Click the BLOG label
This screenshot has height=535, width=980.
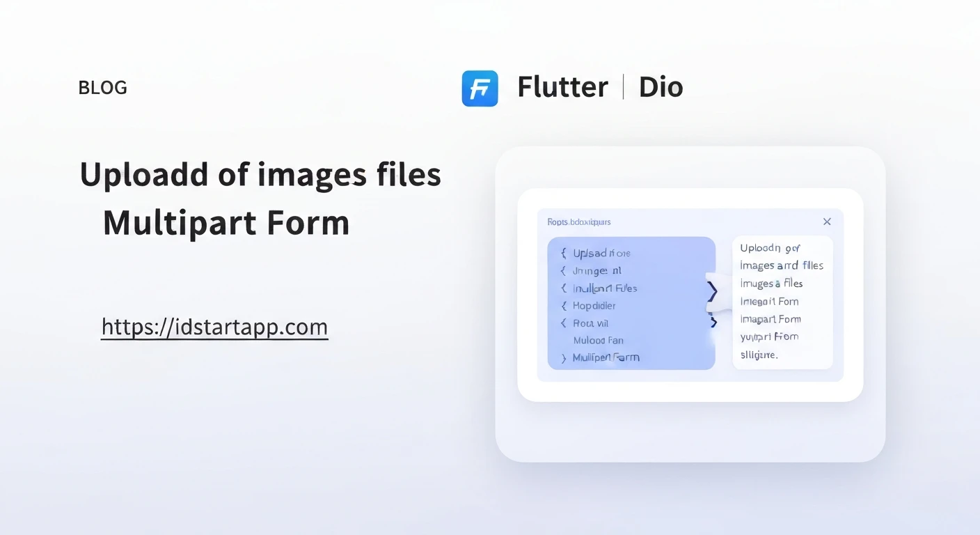pyautogui.click(x=102, y=88)
